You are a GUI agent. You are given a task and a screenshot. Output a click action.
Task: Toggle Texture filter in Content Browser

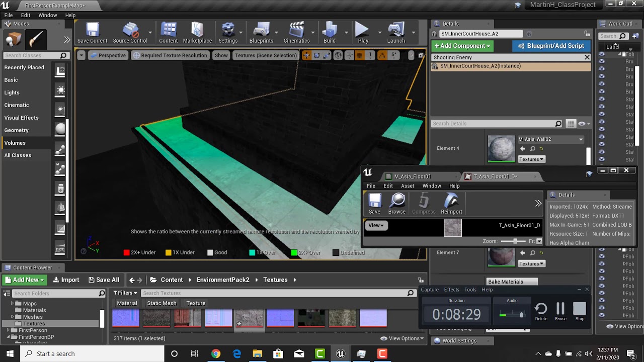tap(196, 303)
